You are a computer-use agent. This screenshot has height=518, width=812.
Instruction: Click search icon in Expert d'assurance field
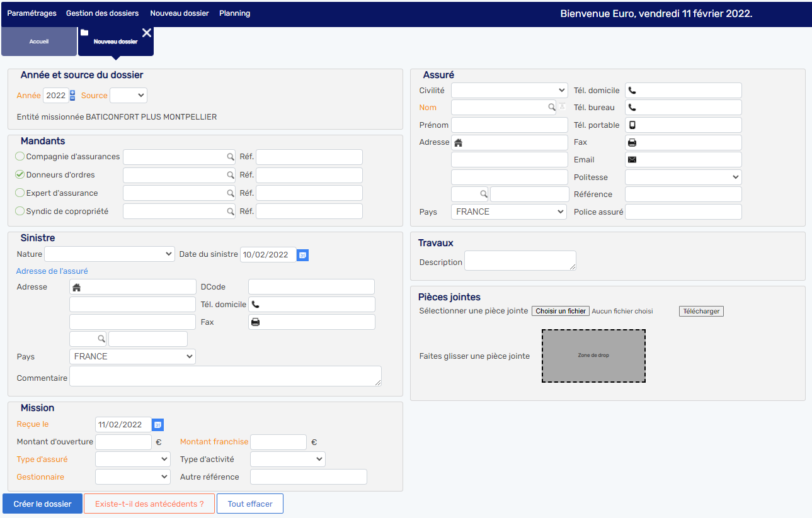coord(231,193)
